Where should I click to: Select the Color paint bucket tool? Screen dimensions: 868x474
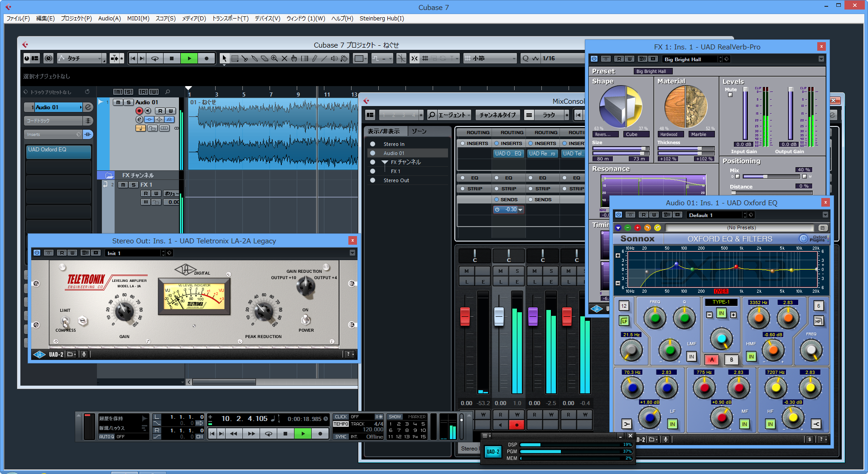point(344,58)
